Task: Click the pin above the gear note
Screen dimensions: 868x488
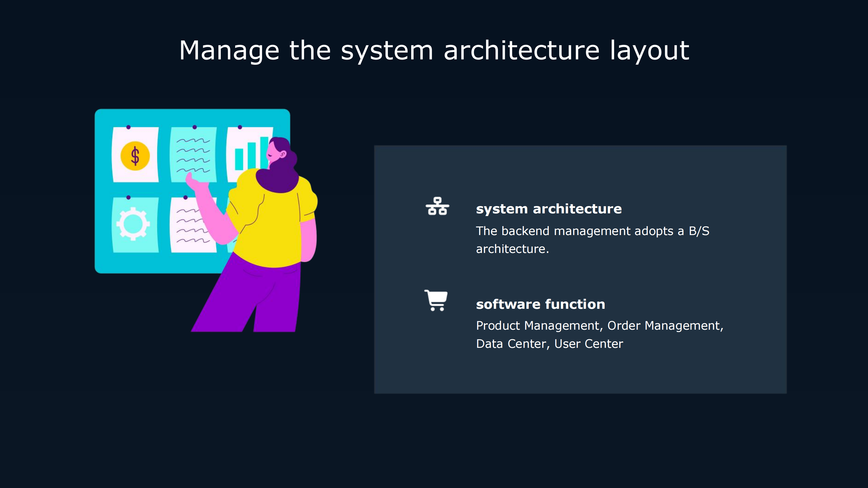Action: pos(128,197)
